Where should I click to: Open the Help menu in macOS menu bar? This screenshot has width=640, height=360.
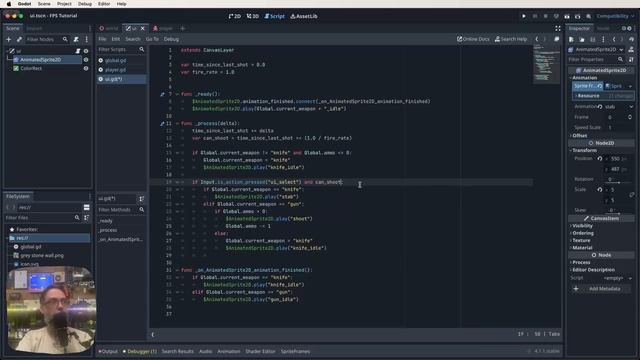[121, 4]
